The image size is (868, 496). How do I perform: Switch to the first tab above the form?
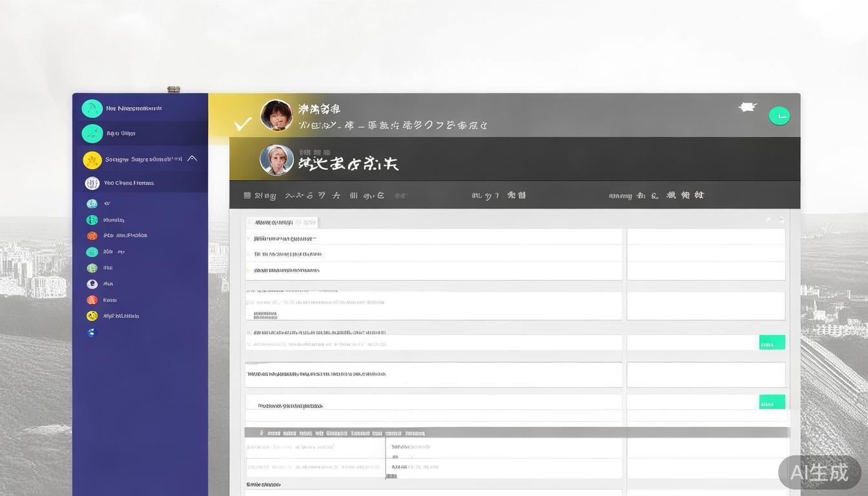point(271,222)
